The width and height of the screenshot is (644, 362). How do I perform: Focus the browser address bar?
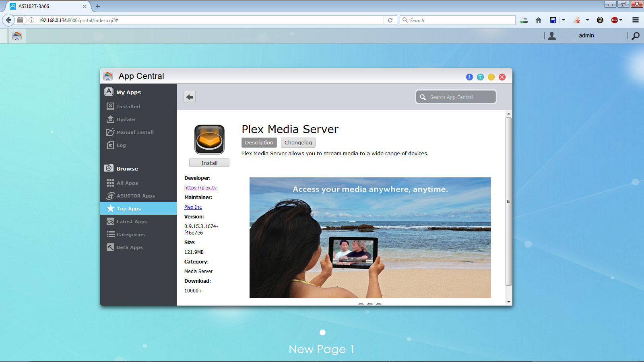click(210, 20)
